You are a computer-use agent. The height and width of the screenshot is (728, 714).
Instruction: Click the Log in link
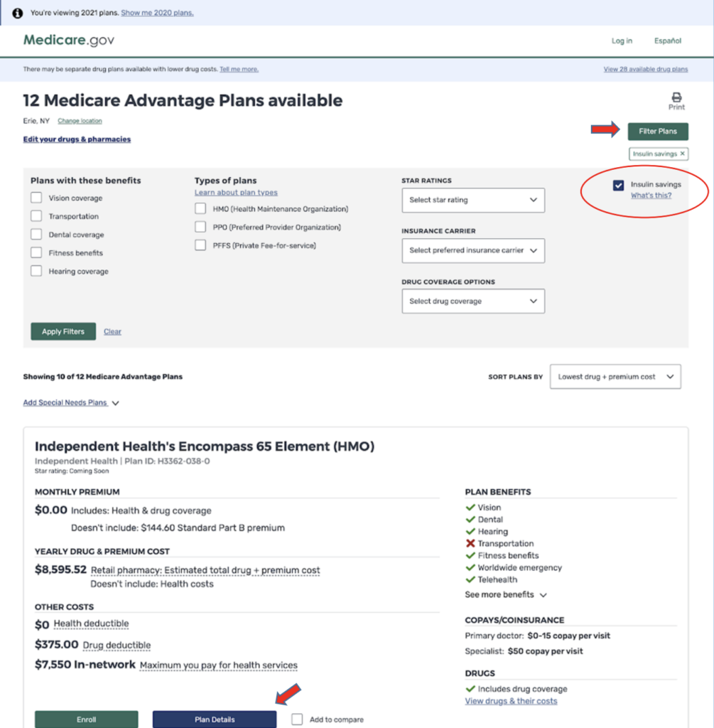coord(622,41)
